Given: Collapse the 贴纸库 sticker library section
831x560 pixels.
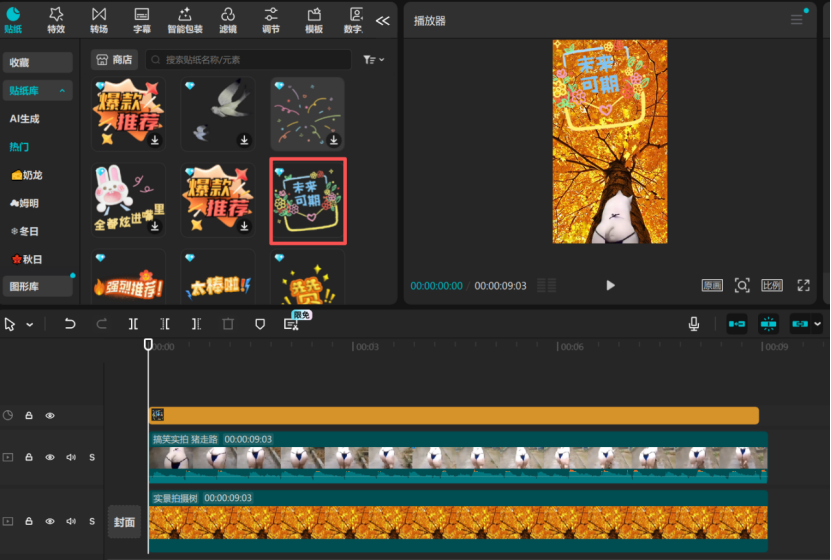Looking at the screenshot, I should pos(63,91).
